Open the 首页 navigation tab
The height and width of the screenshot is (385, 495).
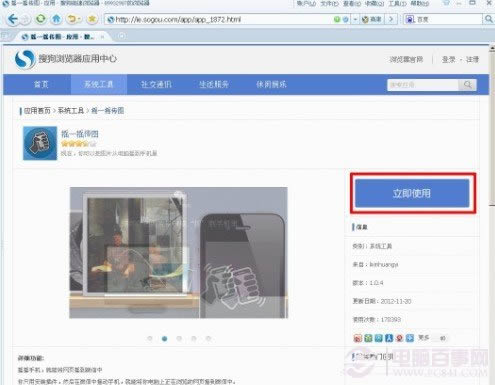tap(41, 84)
